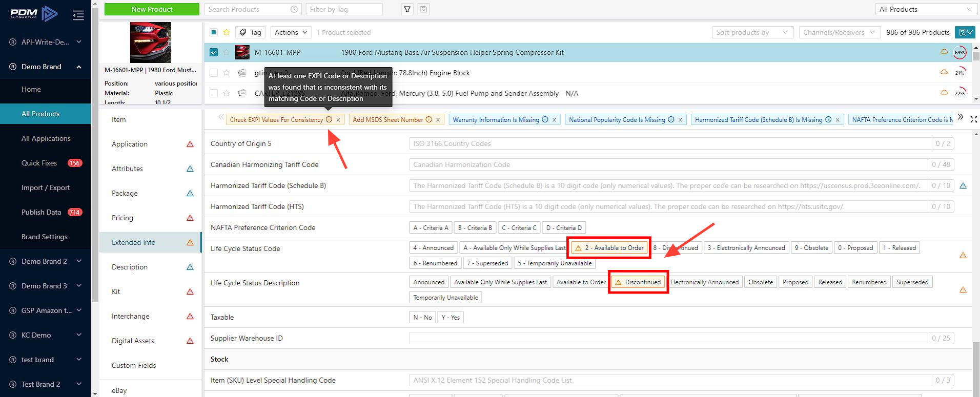Screen dimensions: 980x397
Task: Choose Life Cycle code 9 - Obsolete
Action: (811, 248)
